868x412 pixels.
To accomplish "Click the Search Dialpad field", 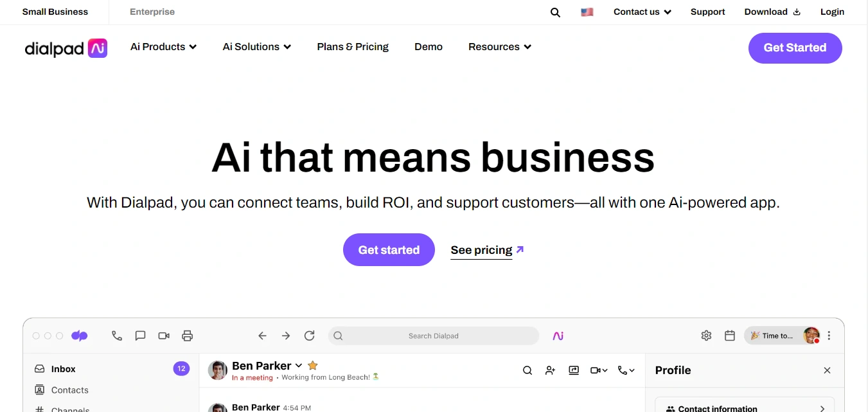I will click(x=433, y=336).
